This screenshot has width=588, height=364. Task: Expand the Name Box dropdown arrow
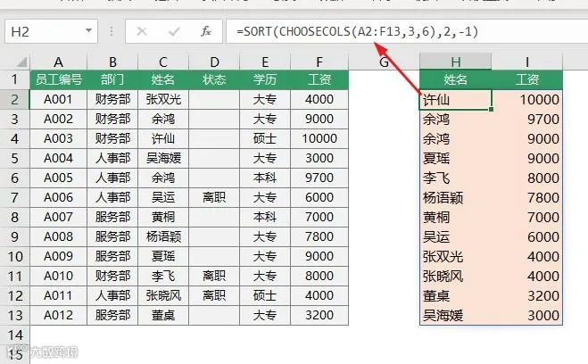[x=89, y=30]
